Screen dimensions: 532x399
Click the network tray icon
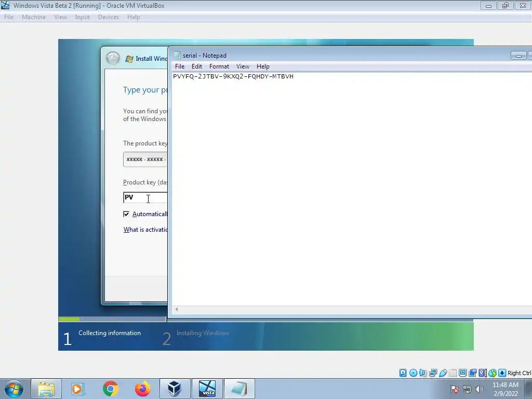[467, 389]
